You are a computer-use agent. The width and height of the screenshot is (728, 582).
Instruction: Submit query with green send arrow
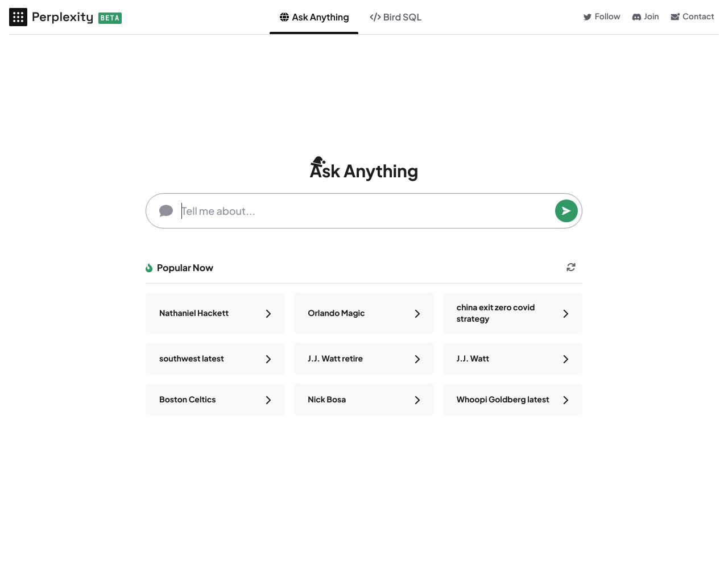click(566, 211)
